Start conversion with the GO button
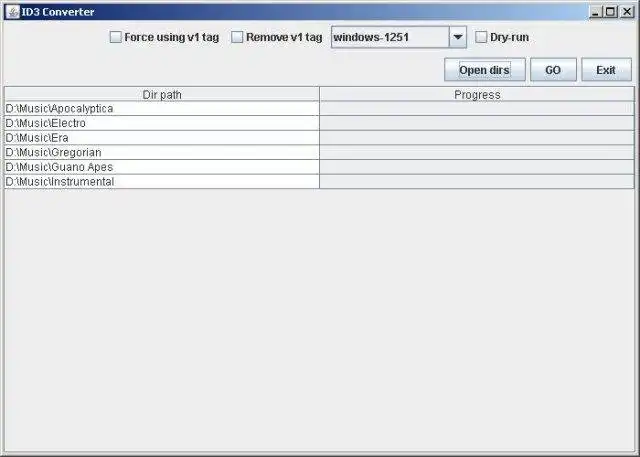The image size is (640, 457). tap(553, 70)
